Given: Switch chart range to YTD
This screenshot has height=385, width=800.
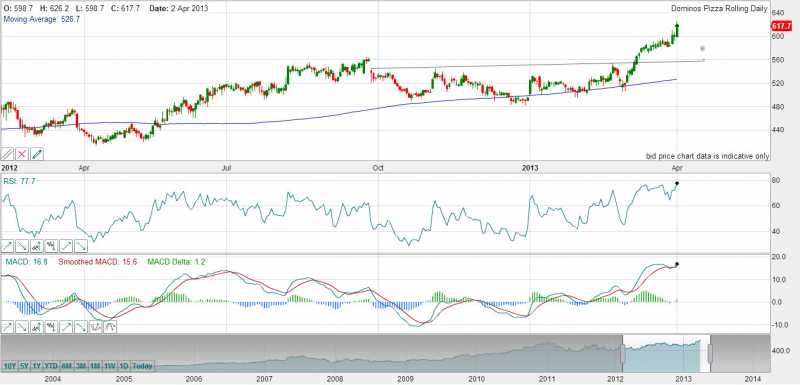Looking at the screenshot, I should [x=51, y=366].
